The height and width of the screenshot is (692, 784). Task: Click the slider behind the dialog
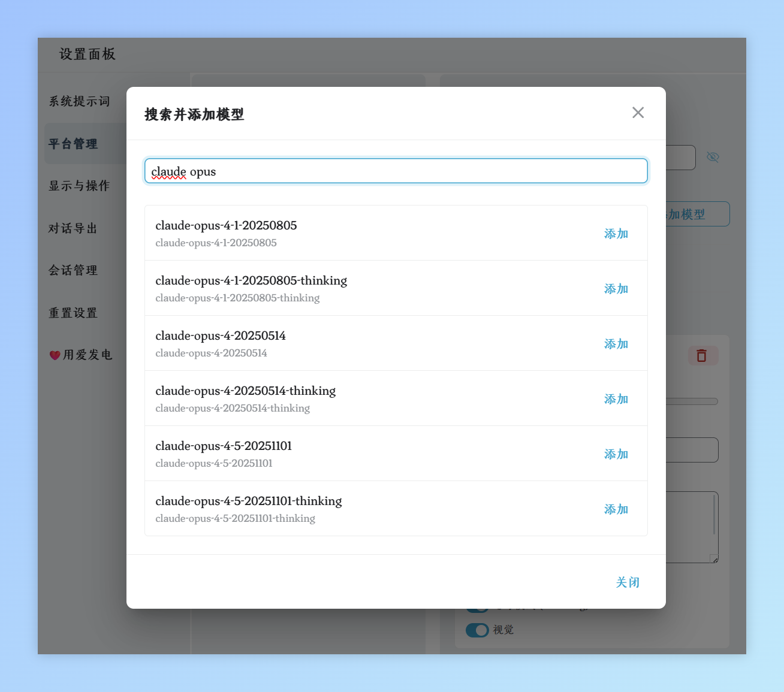[x=692, y=401]
